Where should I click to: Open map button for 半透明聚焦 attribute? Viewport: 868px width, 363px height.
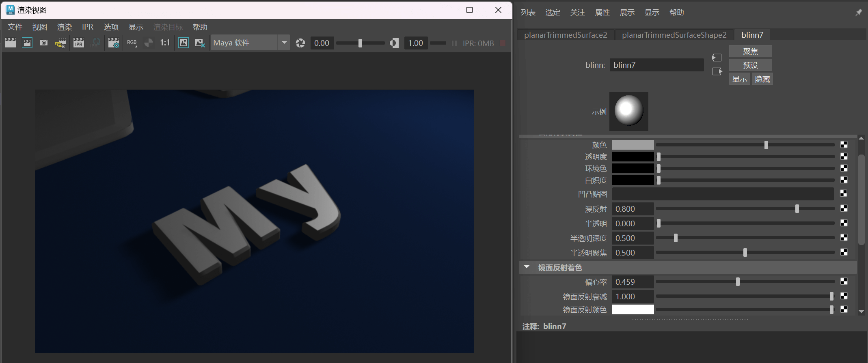point(844,252)
